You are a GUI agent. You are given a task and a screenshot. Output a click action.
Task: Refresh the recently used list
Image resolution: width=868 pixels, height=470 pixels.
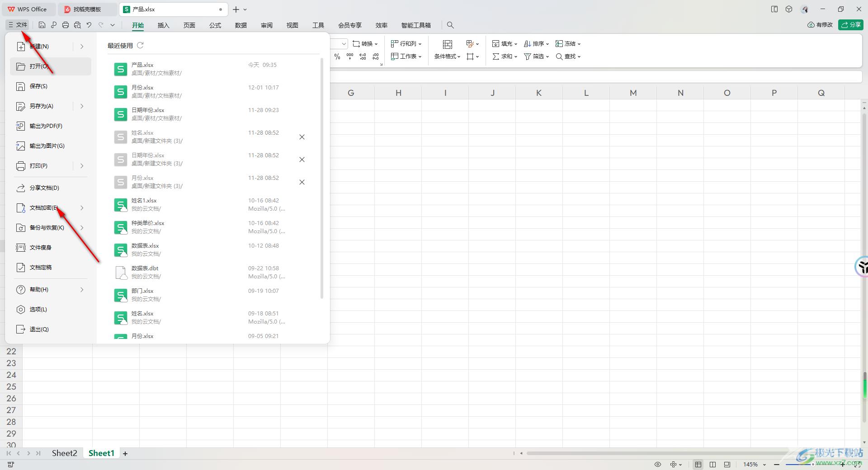tap(140, 45)
